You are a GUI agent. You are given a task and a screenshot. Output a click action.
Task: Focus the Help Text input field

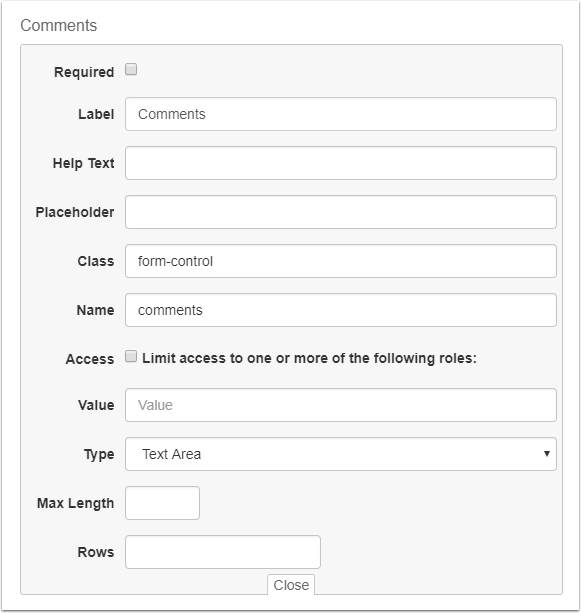(341, 163)
